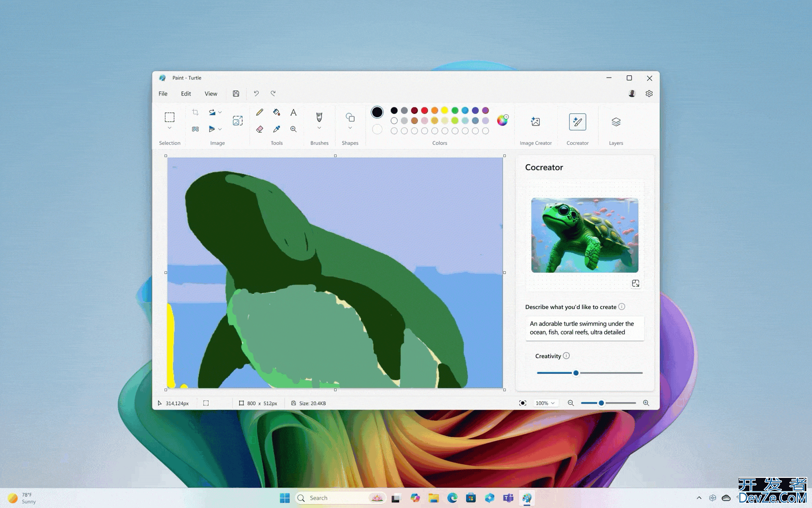Open the Windows Start button

tap(285, 498)
